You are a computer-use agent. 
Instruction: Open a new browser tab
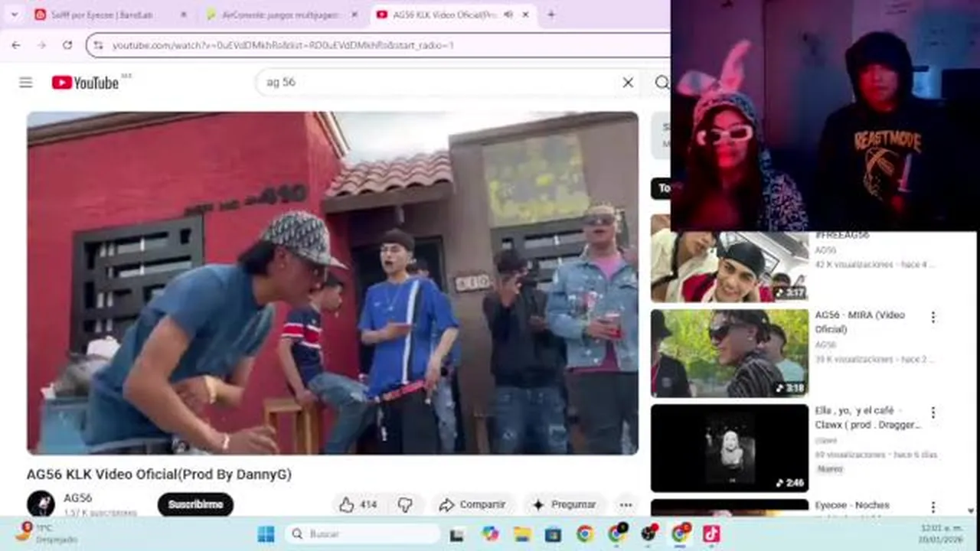click(551, 15)
